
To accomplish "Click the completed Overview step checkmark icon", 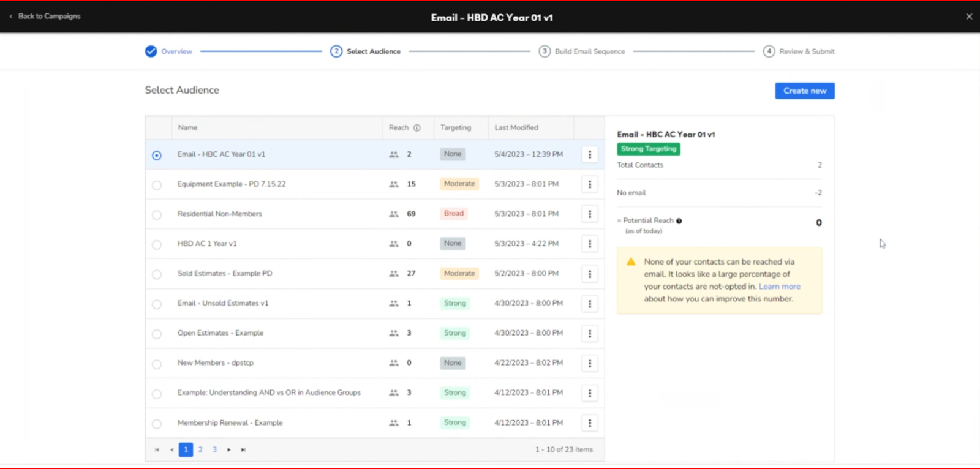I will click(x=151, y=51).
